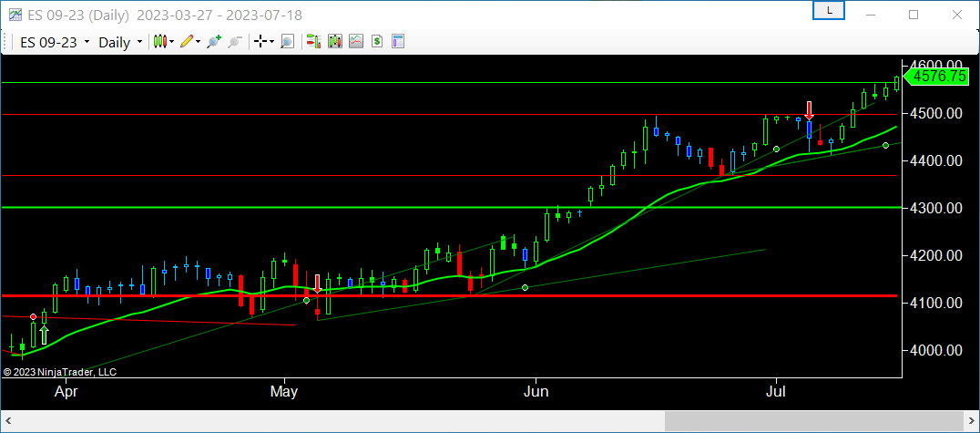Screen dimensions: 980x433
Task: Click the 4100.00 price axis label
Action: (x=937, y=303)
